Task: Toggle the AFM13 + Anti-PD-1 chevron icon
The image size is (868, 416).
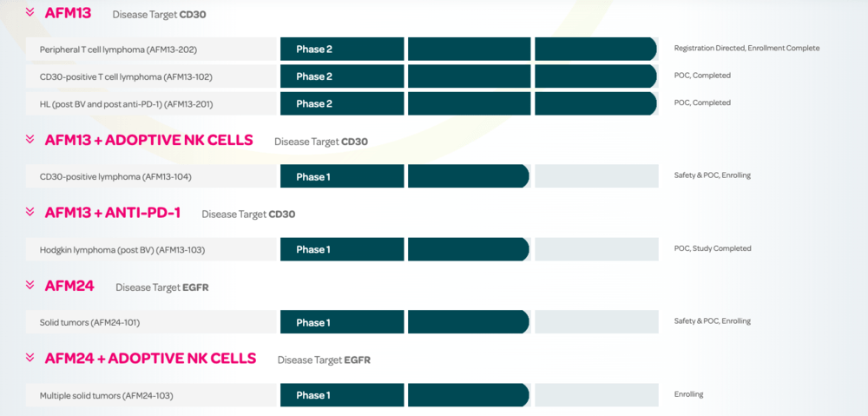Action: 30,212
